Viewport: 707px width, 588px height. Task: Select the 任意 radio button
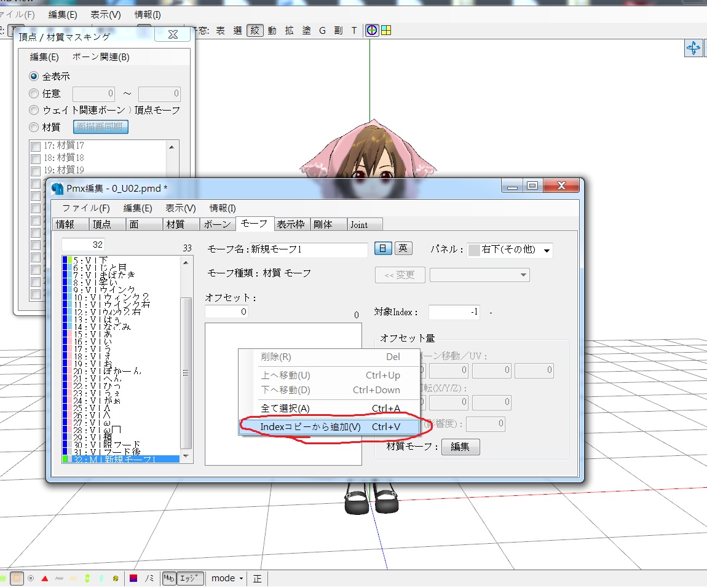click(x=34, y=94)
